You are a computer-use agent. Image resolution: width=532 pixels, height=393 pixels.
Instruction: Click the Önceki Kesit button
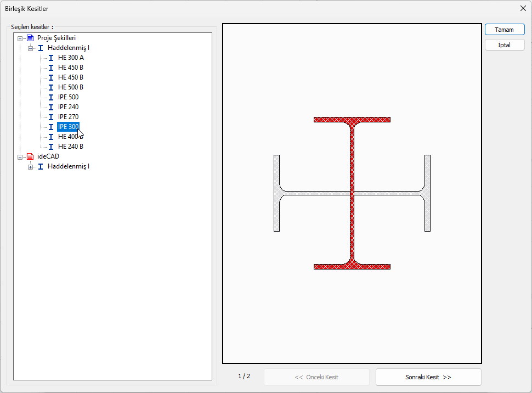tap(316, 377)
